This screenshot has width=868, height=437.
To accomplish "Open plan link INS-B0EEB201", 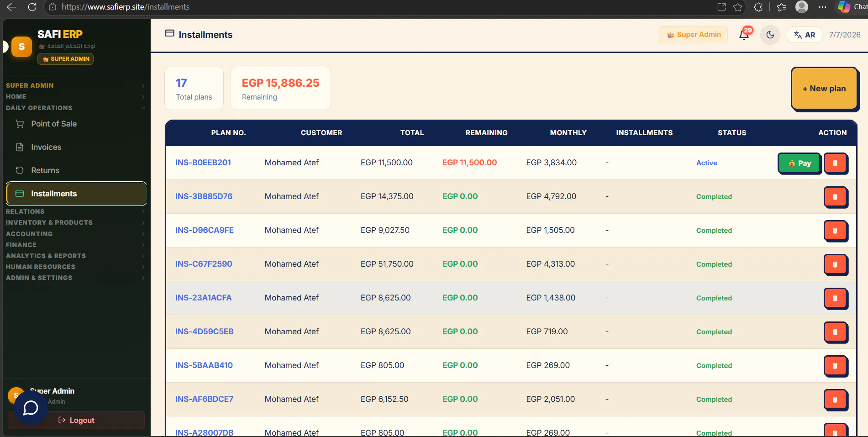I will pyautogui.click(x=203, y=163).
